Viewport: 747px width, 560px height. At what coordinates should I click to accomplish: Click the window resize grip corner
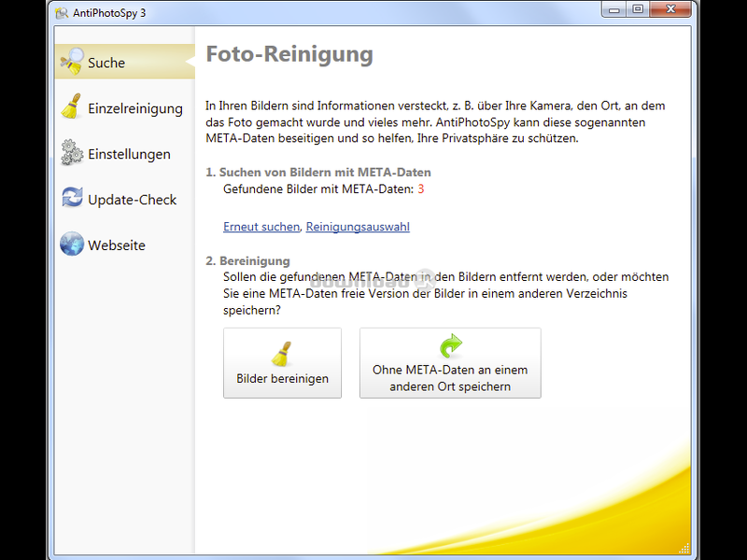click(x=684, y=548)
